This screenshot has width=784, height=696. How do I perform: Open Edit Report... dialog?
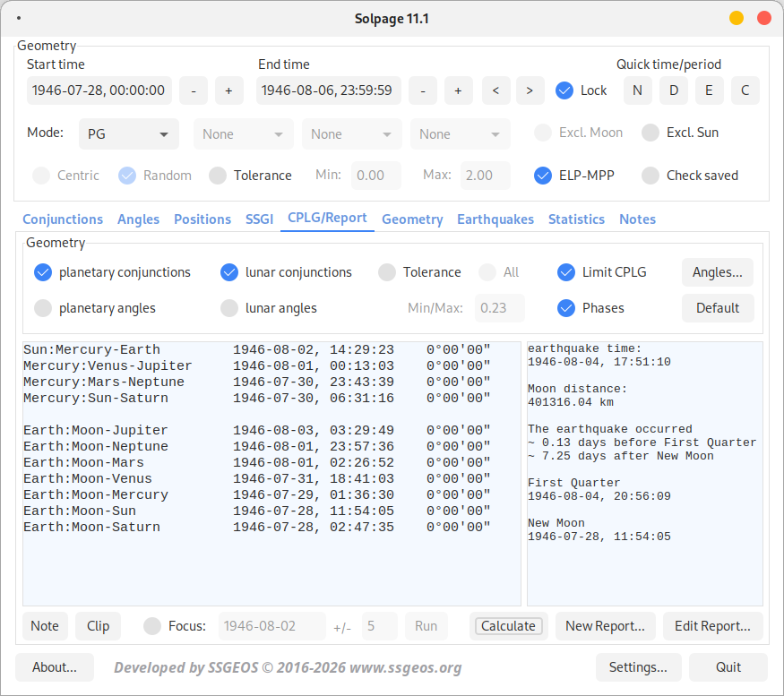[713, 626]
